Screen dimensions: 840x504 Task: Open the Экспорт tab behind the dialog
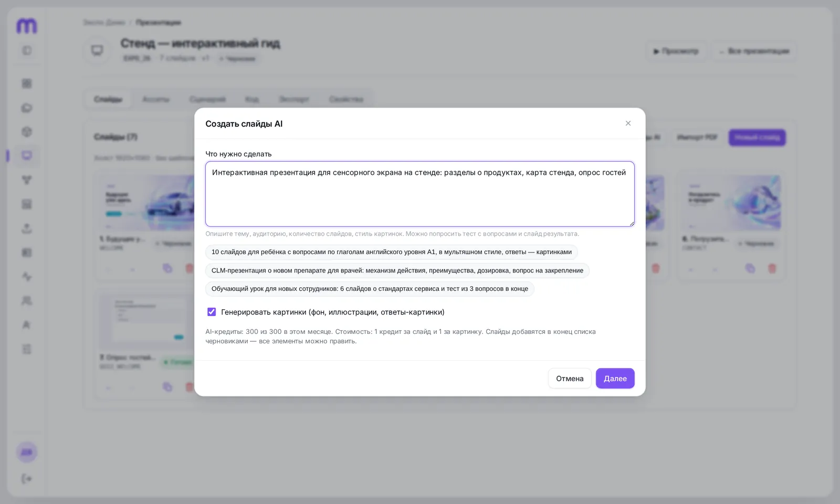[294, 99]
